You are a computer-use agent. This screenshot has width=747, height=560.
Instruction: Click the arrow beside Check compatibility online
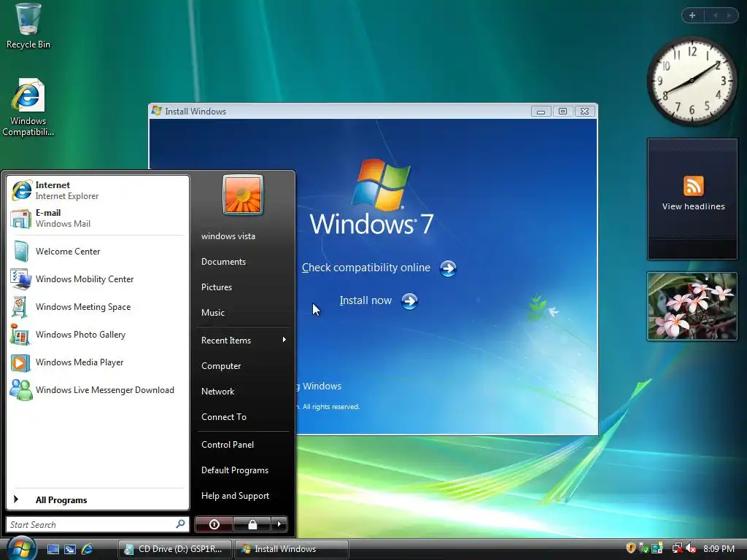click(448, 268)
